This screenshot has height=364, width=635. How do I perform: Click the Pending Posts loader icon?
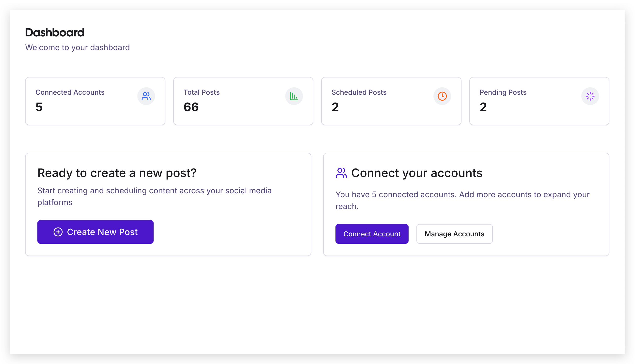[x=590, y=96]
